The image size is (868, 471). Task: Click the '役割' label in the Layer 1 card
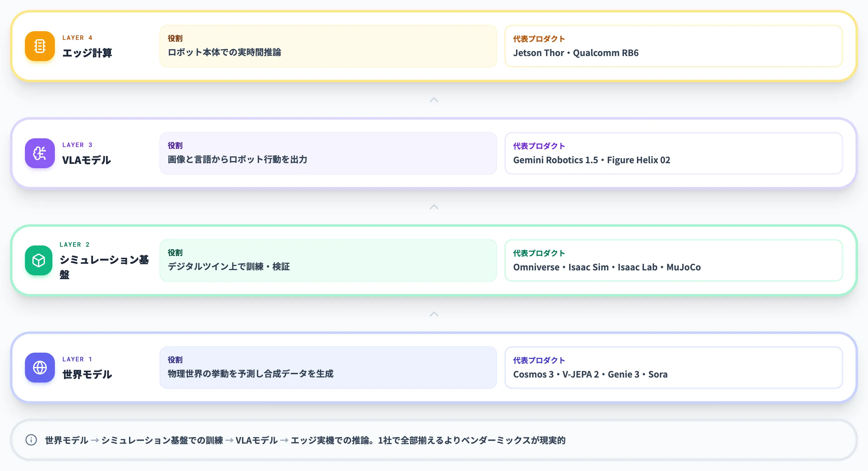point(175,359)
